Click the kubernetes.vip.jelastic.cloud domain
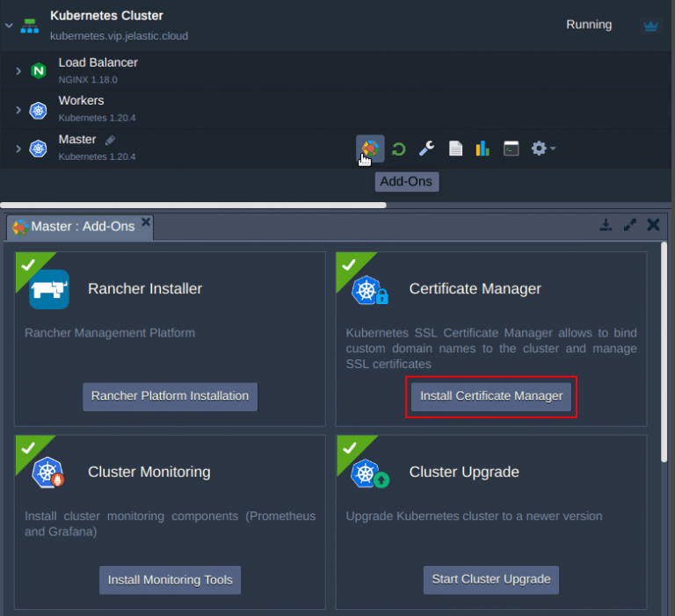Image resolution: width=675 pixels, height=616 pixels. (119, 36)
